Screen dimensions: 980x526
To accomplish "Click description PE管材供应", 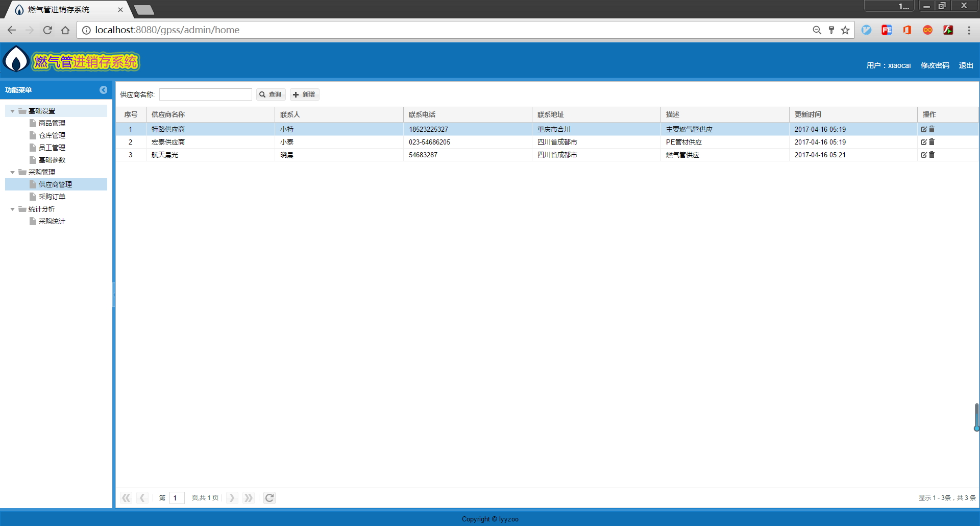I will 684,142.
